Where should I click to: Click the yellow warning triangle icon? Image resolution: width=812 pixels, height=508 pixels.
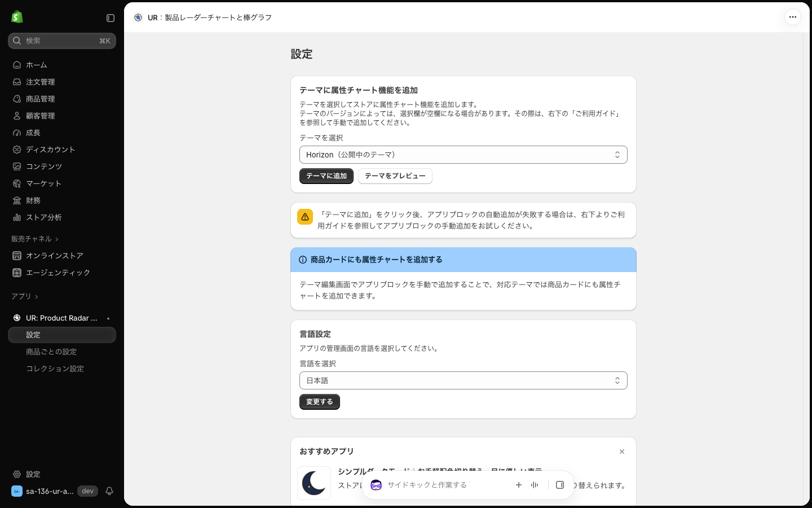coord(305,217)
